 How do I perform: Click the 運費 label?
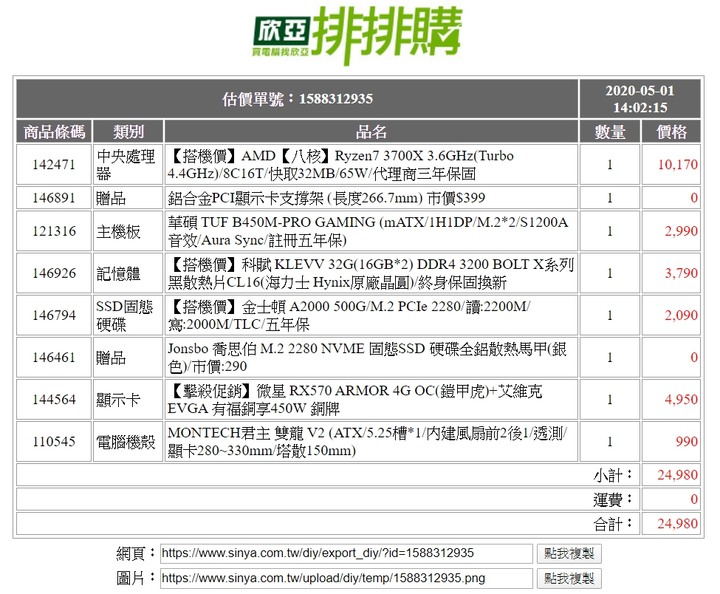[613, 499]
